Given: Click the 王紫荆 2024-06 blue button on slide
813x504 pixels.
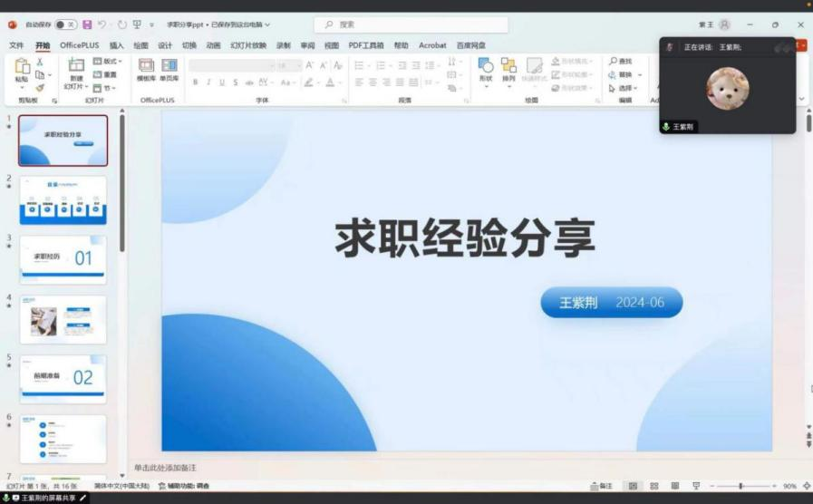Looking at the screenshot, I should coord(611,303).
